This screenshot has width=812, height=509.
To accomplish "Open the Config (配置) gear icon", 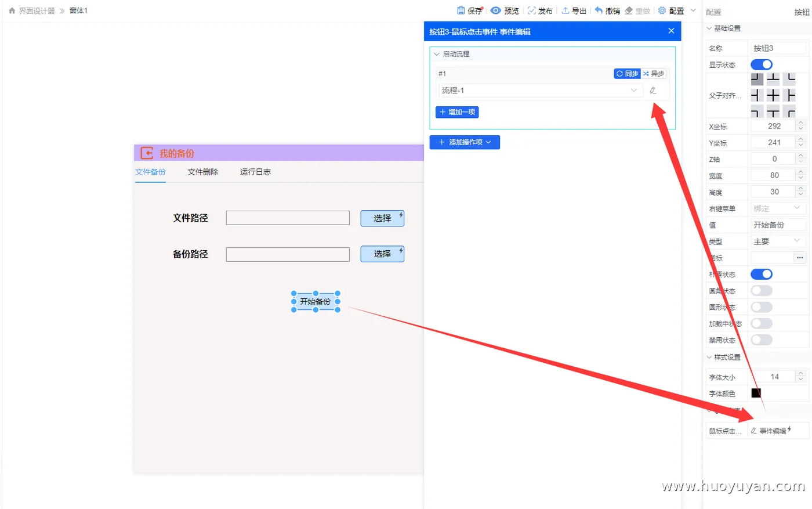I will 663,10.
